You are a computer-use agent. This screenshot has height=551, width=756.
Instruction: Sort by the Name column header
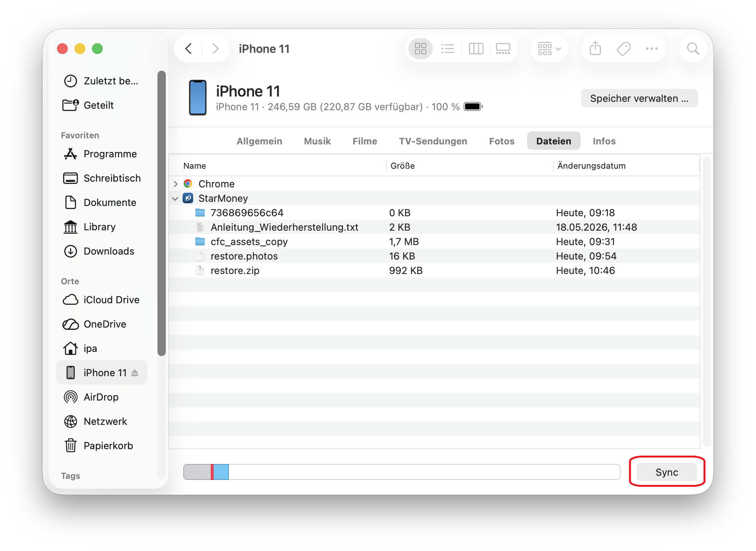pyautogui.click(x=278, y=166)
